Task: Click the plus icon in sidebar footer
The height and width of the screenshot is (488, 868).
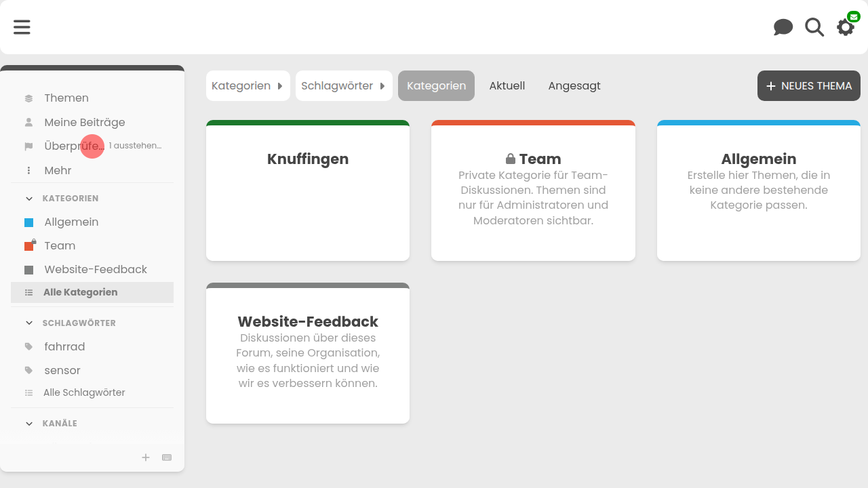Action: click(145, 457)
